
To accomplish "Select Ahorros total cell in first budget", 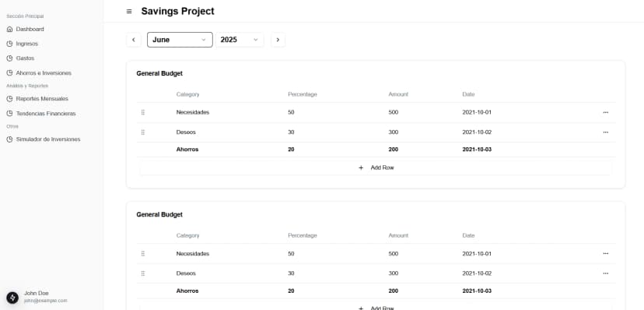I will tap(187, 150).
